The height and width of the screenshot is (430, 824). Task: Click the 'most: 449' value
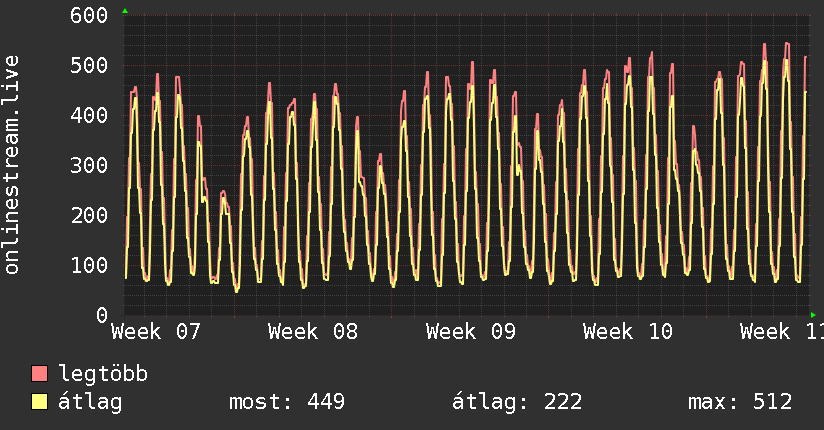pyautogui.click(x=287, y=402)
